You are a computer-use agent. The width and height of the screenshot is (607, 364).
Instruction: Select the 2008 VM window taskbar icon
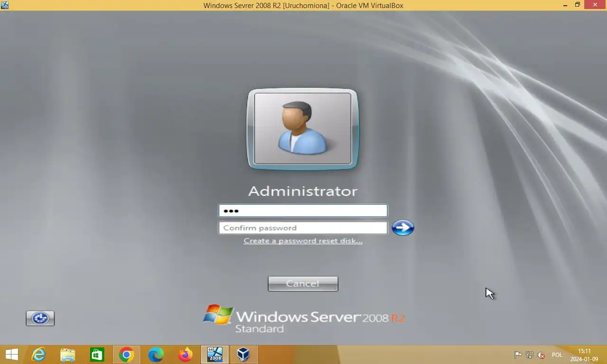coord(215,355)
